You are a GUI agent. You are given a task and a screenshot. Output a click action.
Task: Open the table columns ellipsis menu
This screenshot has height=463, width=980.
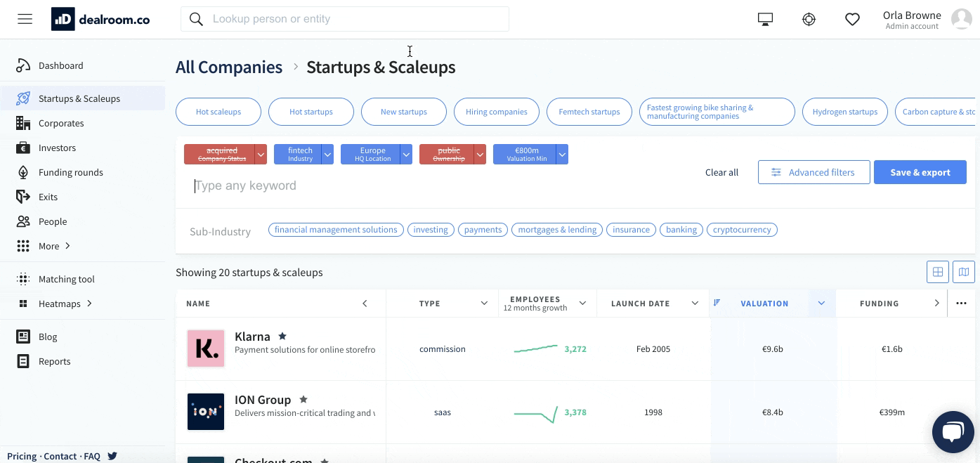[x=961, y=304]
